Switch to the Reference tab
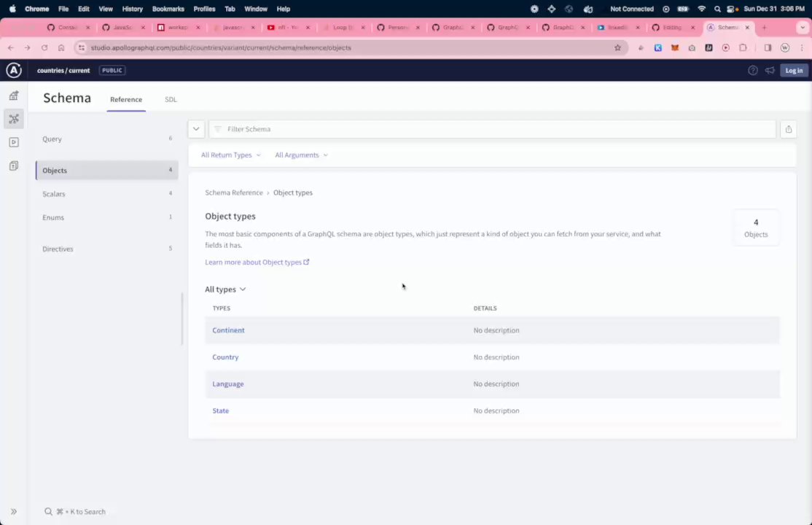Image resolution: width=812 pixels, height=525 pixels. pyautogui.click(x=126, y=99)
